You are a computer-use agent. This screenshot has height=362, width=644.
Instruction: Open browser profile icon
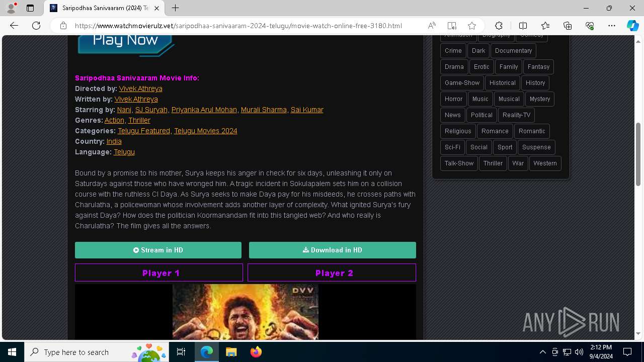pos(11,8)
